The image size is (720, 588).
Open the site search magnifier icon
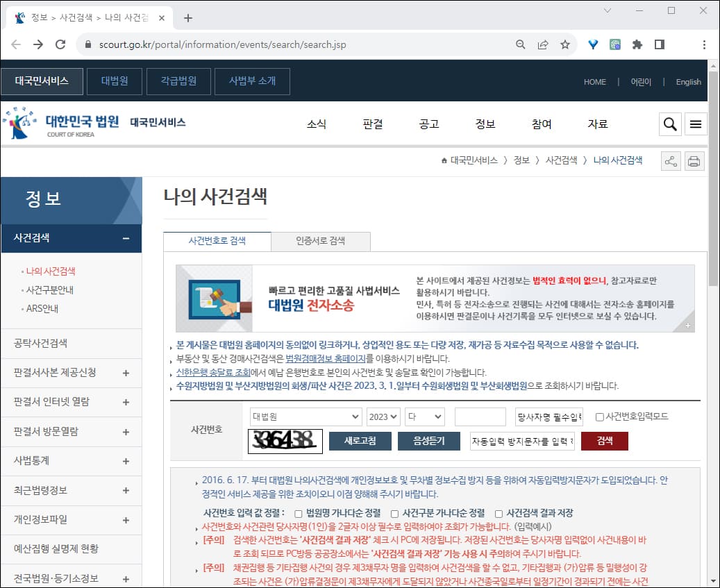click(x=669, y=124)
